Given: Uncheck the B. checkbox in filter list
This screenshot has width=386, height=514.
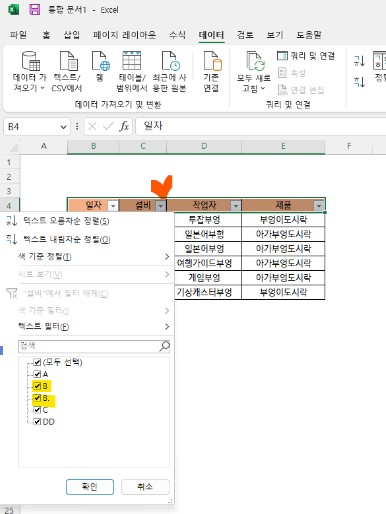Looking at the screenshot, I should pyautogui.click(x=37, y=398).
